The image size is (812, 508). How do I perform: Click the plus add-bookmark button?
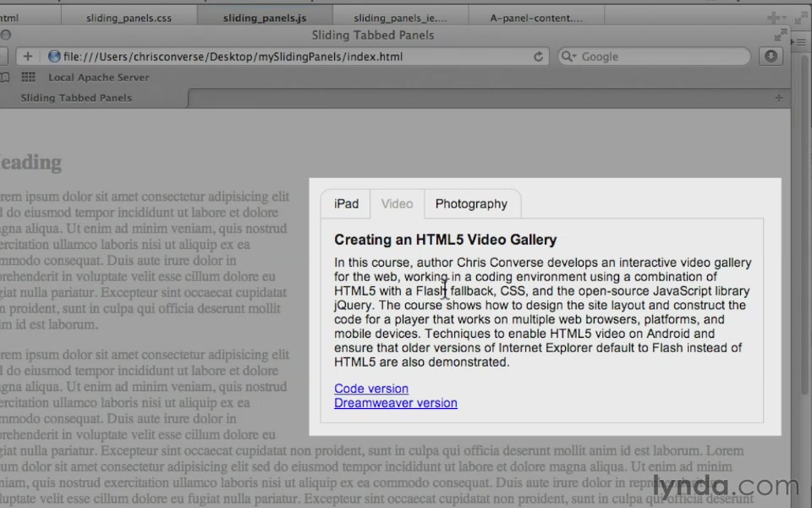[27, 57]
